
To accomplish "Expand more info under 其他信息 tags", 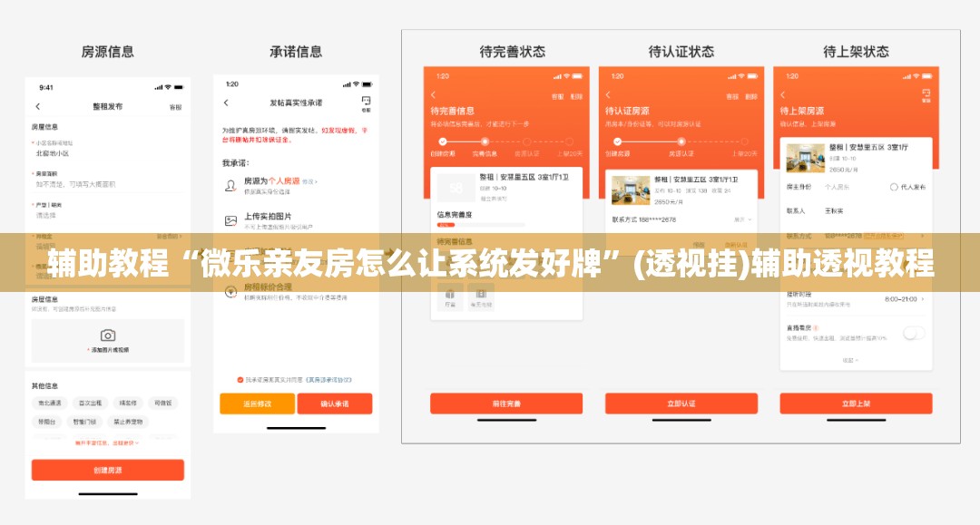I will (x=107, y=442).
